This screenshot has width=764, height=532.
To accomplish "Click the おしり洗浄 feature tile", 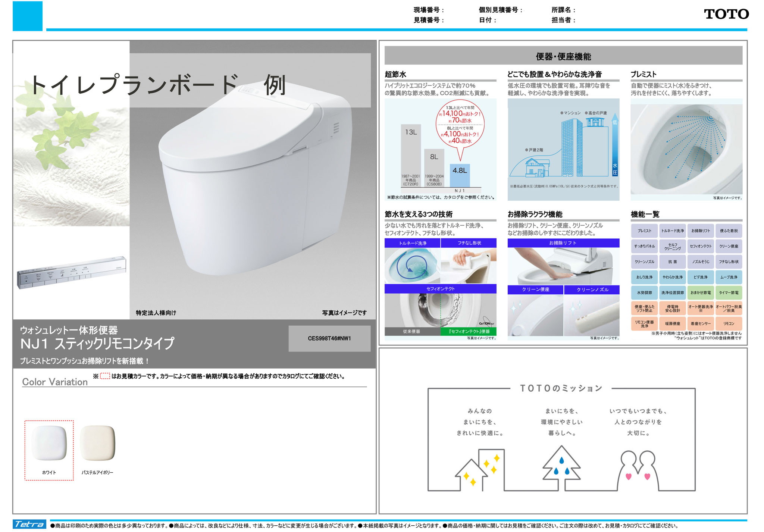I will [645, 277].
